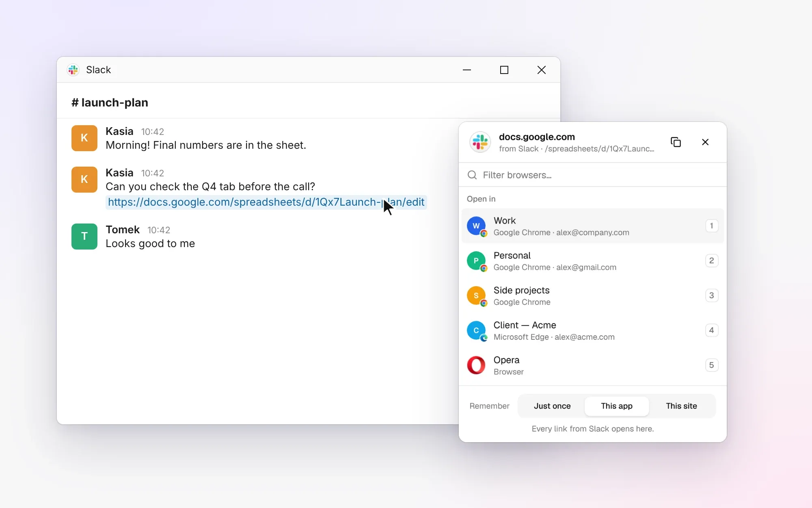Click the green P avatar for Personal
This screenshot has width=812, height=508.
click(476, 261)
